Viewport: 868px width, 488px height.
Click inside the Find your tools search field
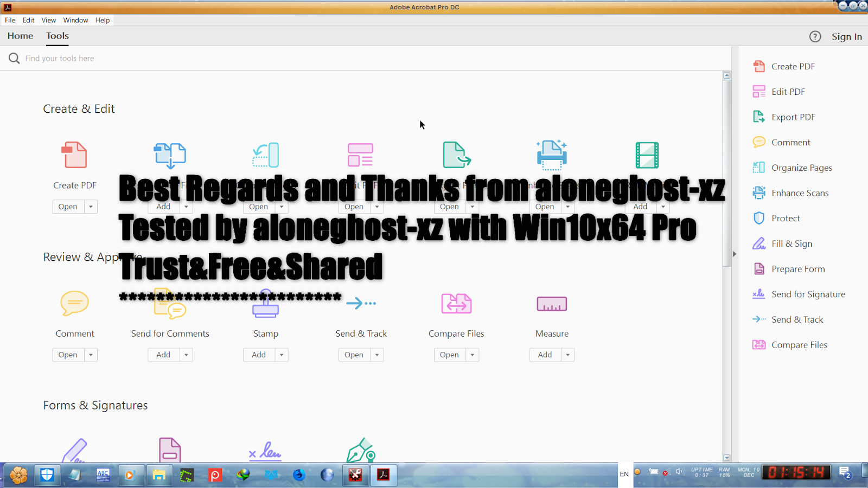tap(365, 58)
